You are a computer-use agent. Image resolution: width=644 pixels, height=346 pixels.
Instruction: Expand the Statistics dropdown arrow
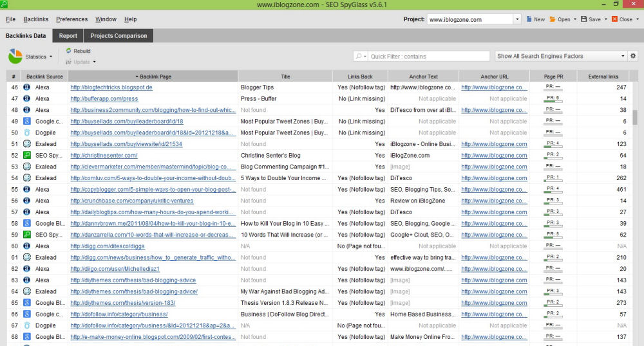[51, 57]
